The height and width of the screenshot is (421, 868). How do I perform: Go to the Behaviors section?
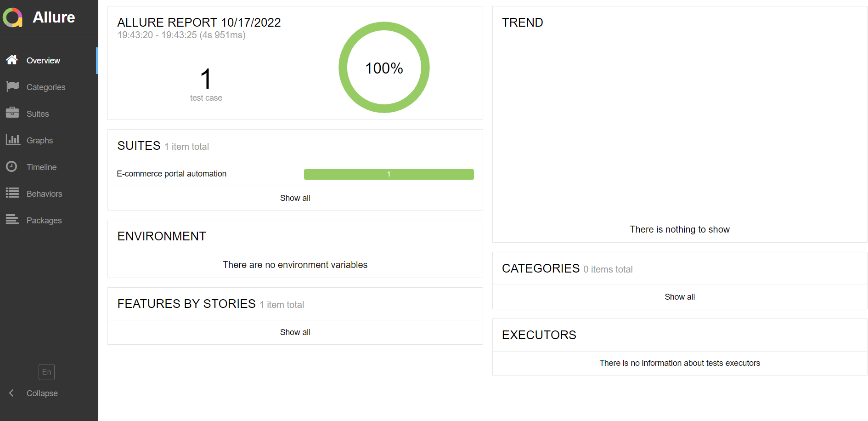pyautogui.click(x=45, y=193)
